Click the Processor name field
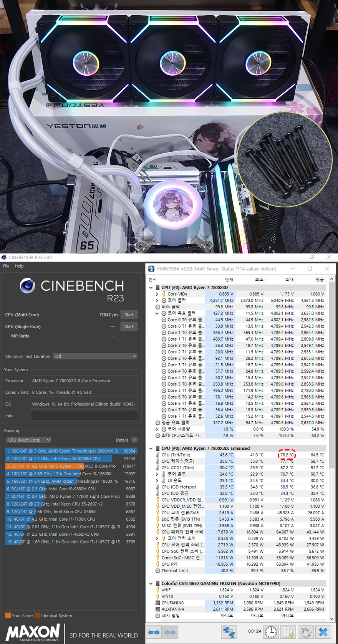 84,381
